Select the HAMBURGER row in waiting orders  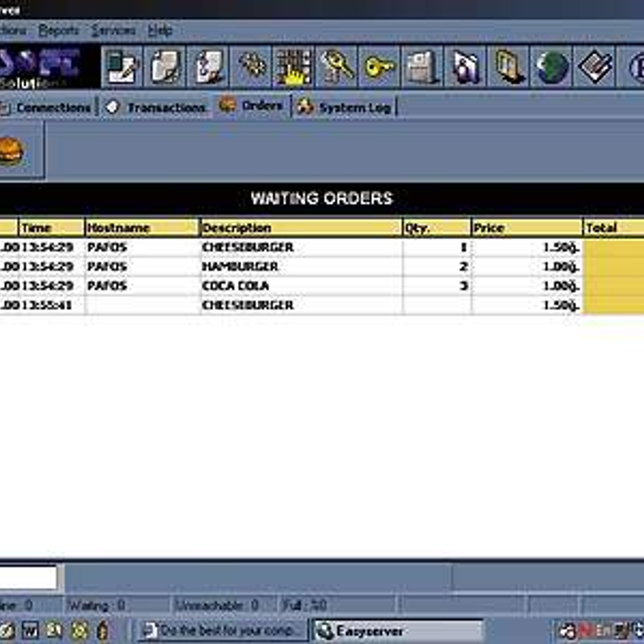click(240, 266)
